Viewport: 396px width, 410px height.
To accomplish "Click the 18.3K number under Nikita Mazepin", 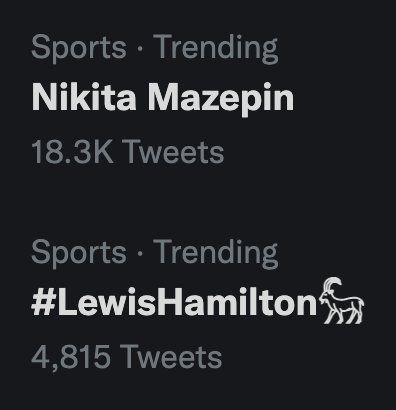I will point(73,152).
